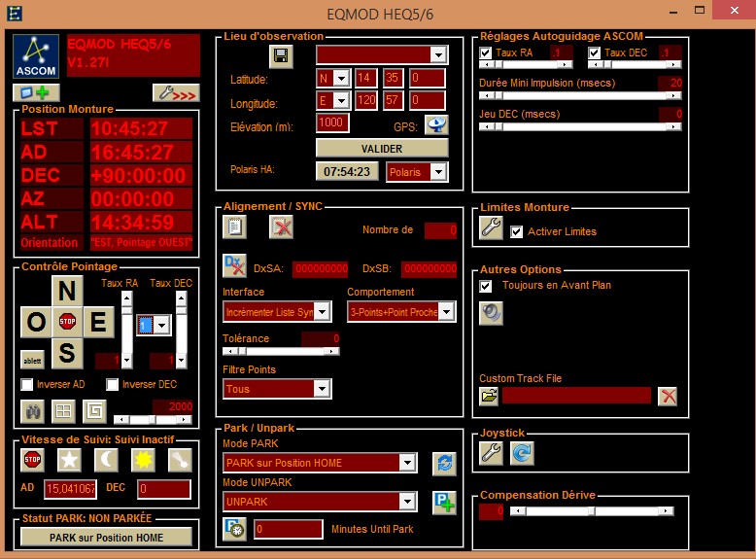The image size is (756, 559).
Task: Click the park timer icon near Minutes Until Park
Action: (x=235, y=529)
